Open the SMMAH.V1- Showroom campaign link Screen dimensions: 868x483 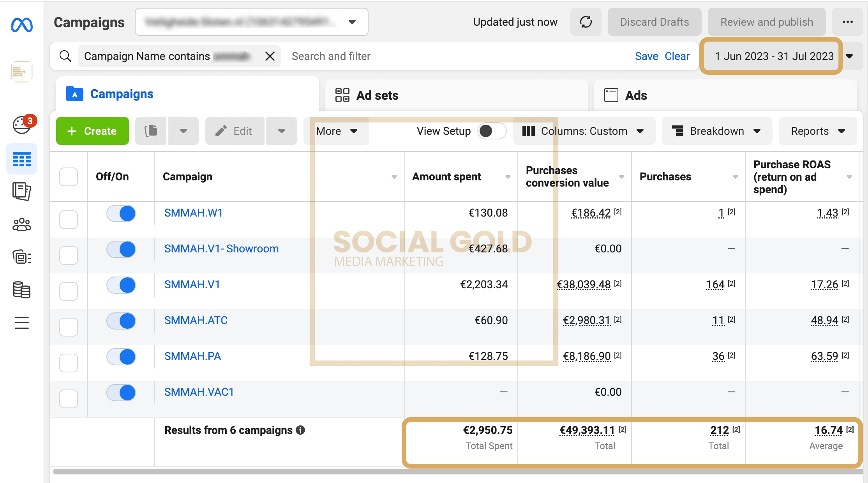(221, 249)
